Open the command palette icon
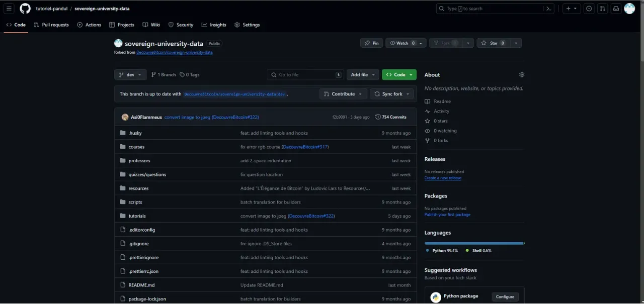644x304 pixels. click(x=549, y=9)
